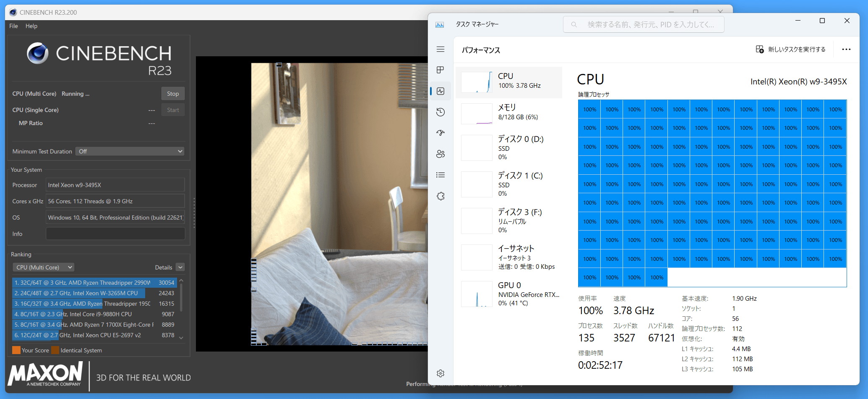Click the ranking list scroll-up arrow

click(181, 280)
